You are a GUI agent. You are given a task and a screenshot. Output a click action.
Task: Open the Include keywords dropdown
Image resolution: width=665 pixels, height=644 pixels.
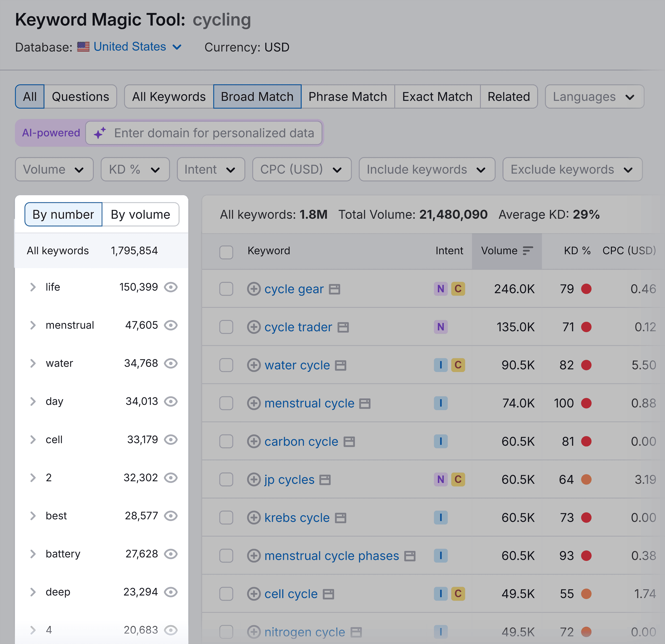click(427, 169)
